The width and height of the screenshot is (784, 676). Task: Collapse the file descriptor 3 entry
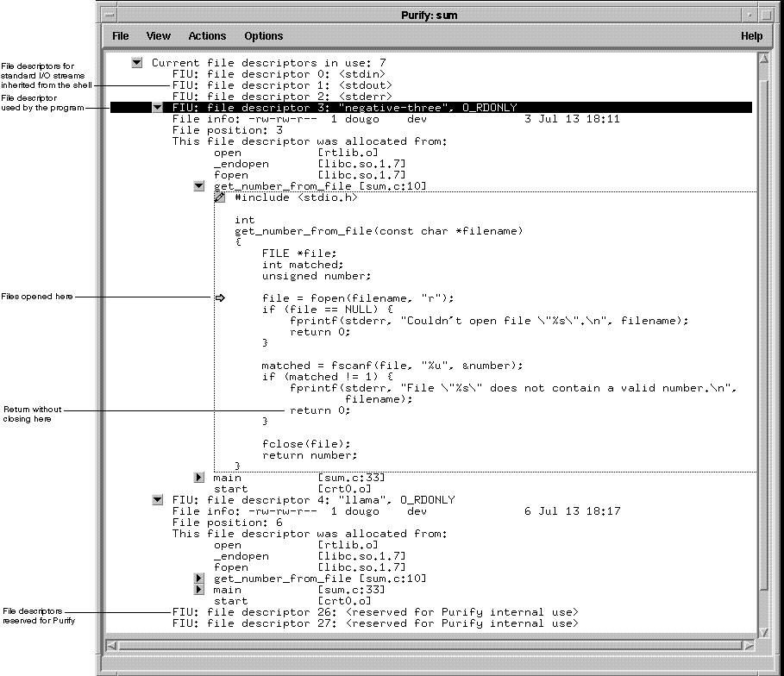157,108
